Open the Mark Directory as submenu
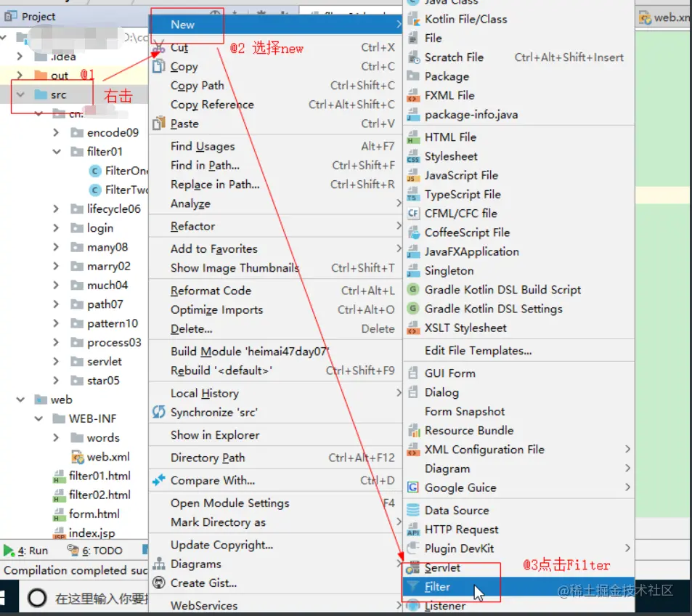This screenshot has height=616, width=692. [x=276, y=522]
